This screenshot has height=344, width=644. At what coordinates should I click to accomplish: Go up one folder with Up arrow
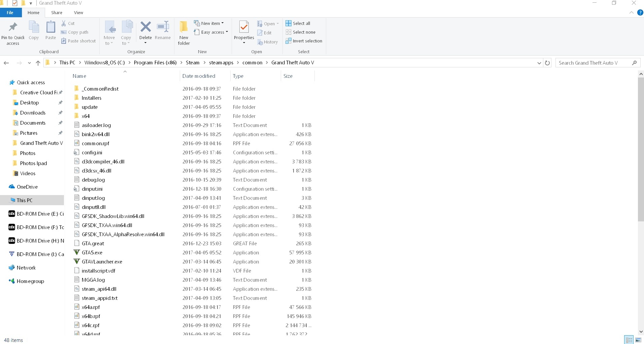coord(38,63)
